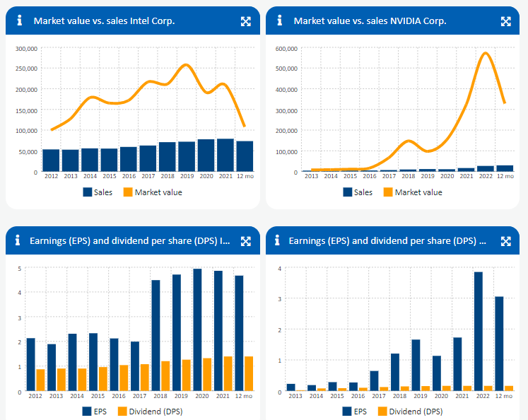Click the NVIDIA 2019 EPS bar

point(416,365)
